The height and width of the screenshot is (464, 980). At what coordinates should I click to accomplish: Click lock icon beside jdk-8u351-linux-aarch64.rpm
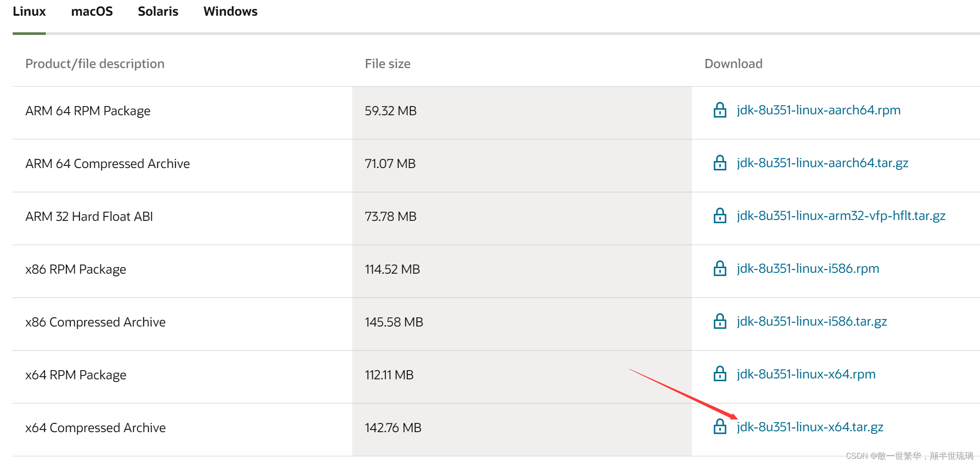pos(720,110)
